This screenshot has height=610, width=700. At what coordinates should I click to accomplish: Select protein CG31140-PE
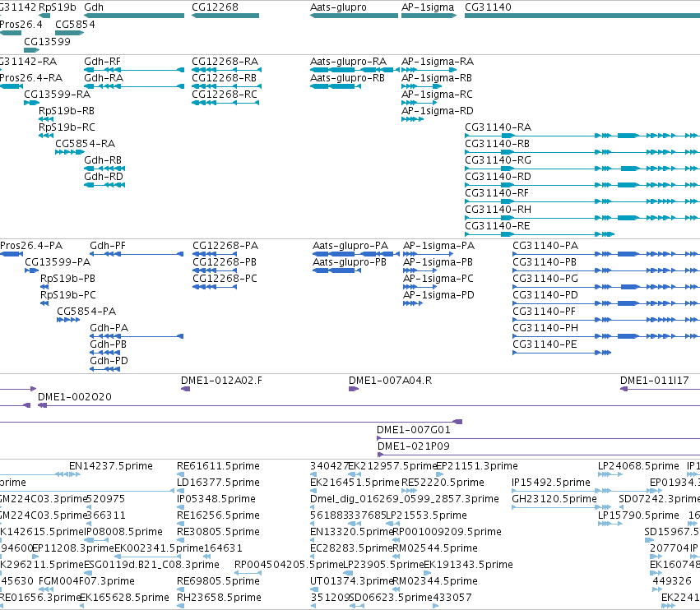pos(545,344)
